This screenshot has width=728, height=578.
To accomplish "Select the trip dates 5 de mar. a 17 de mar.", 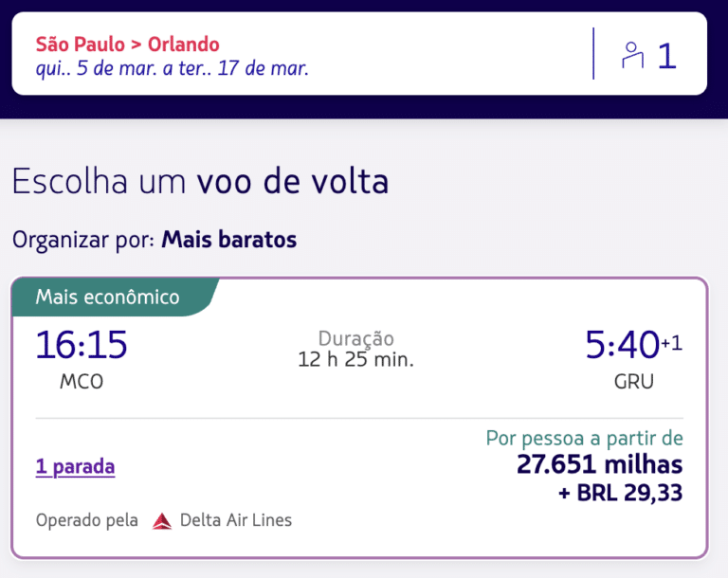I will [173, 68].
